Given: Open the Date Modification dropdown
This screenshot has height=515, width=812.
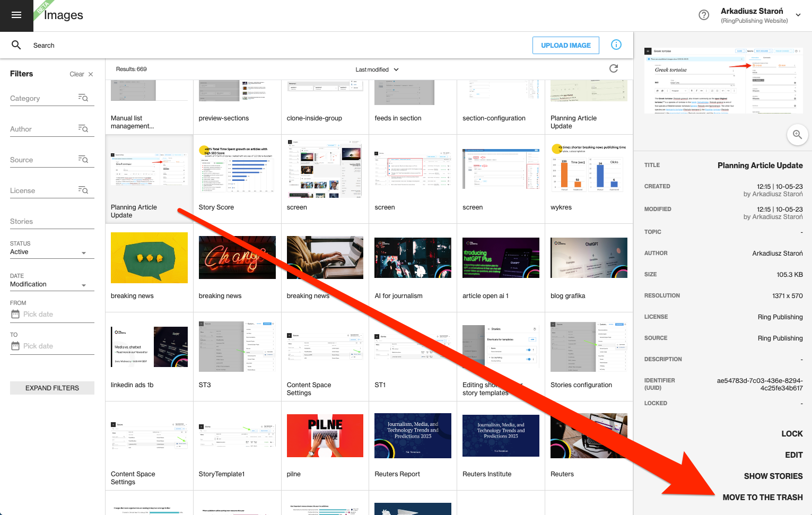Looking at the screenshot, I should pyautogui.click(x=52, y=285).
